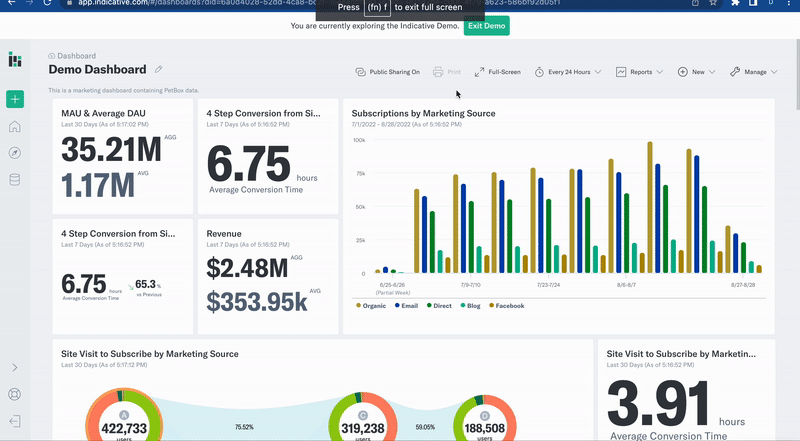Click the page vertical scrollbar
The height and width of the screenshot is (441, 800).
click(x=797, y=77)
